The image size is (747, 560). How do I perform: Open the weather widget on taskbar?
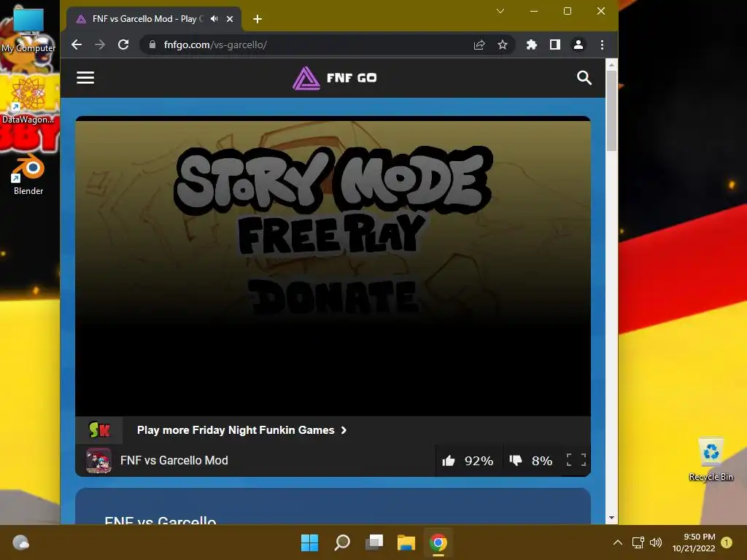click(20, 542)
